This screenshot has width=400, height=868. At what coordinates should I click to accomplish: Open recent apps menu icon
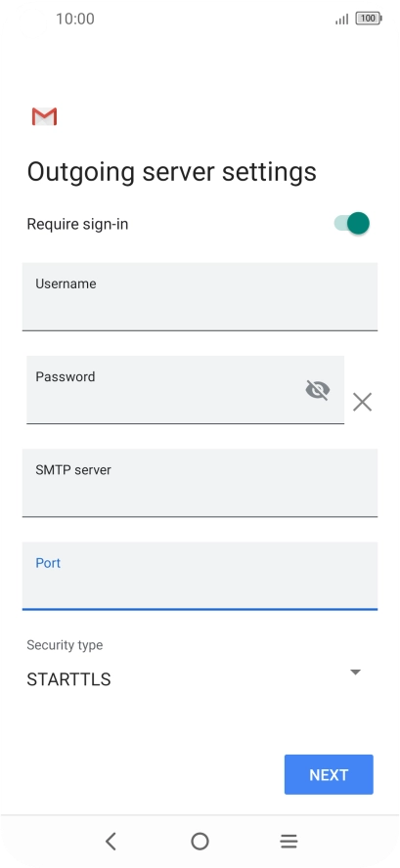click(x=289, y=842)
